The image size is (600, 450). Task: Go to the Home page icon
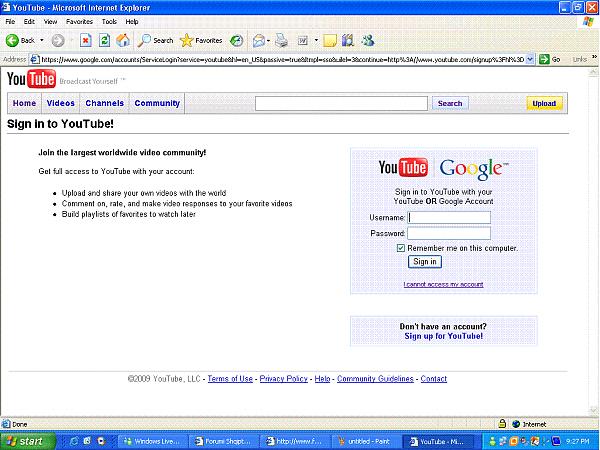coord(123,40)
